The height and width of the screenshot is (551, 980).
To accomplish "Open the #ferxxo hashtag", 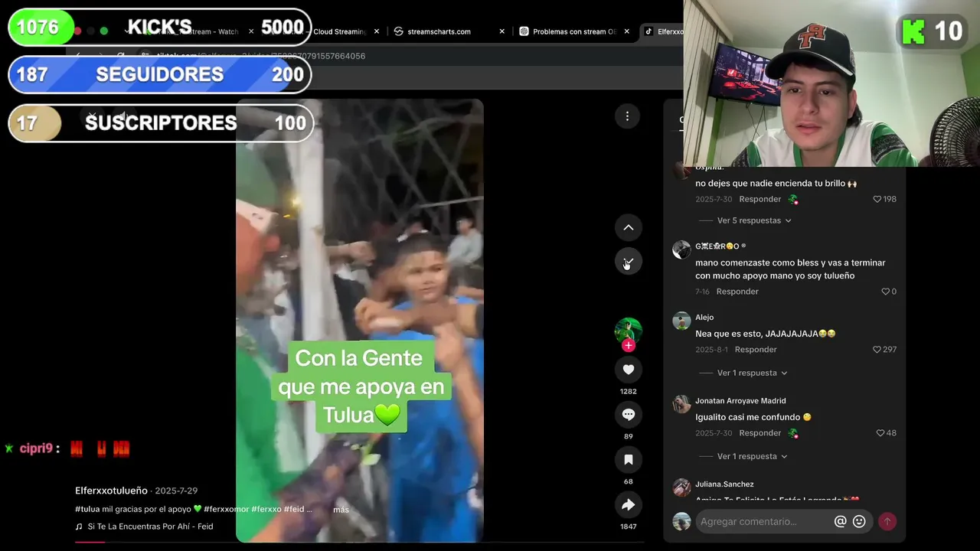I will pyautogui.click(x=266, y=509).
